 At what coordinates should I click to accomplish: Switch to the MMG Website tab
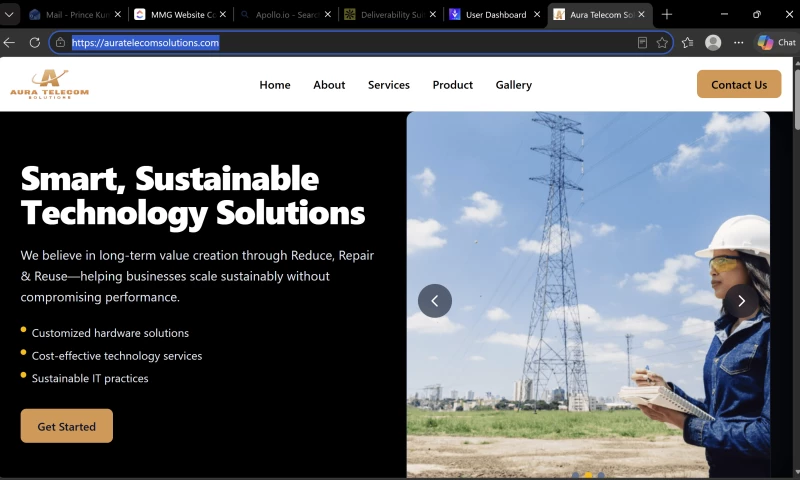[180, 14]
